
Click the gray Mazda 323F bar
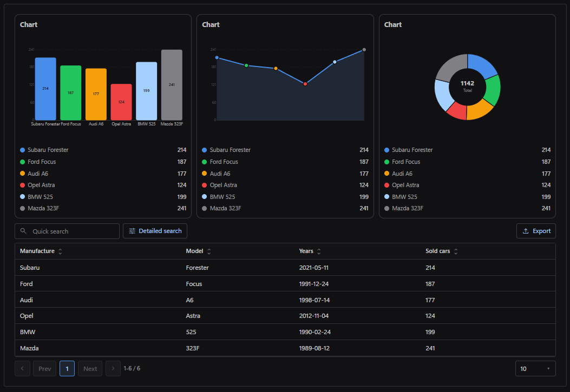coord(172,85)
